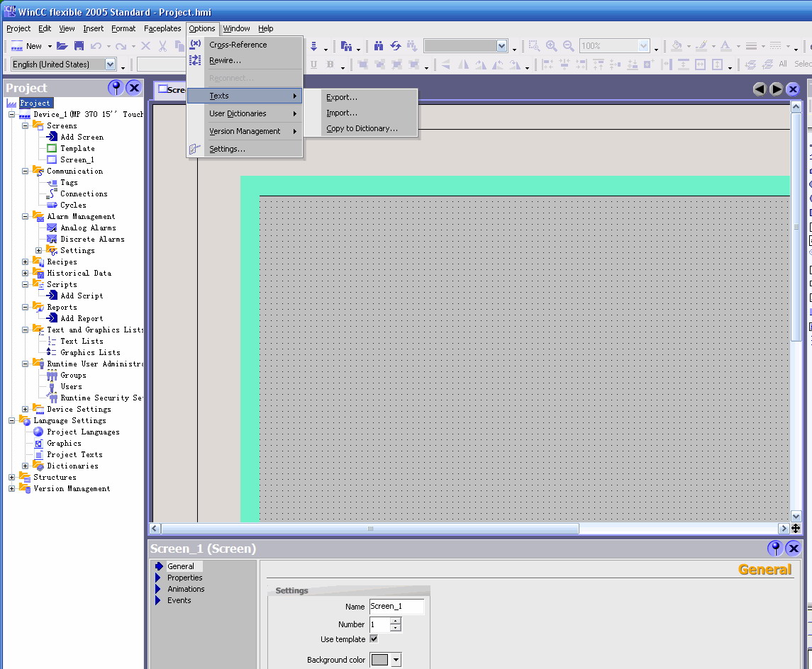Image resolution: width=812 pixels, height=669 pixels.
Task: Select Add Screen in project tree
Action: [x=82, y=137]
